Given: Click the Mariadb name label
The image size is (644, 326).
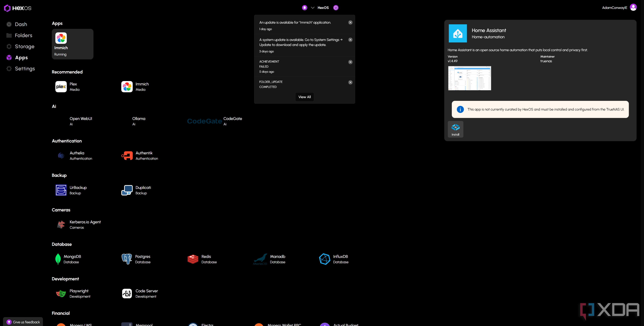Looking at the screenshot, I should [277, 257].
